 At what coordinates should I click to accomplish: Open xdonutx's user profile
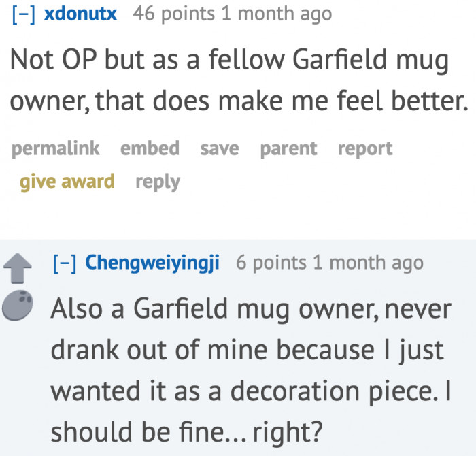(80, 14)
